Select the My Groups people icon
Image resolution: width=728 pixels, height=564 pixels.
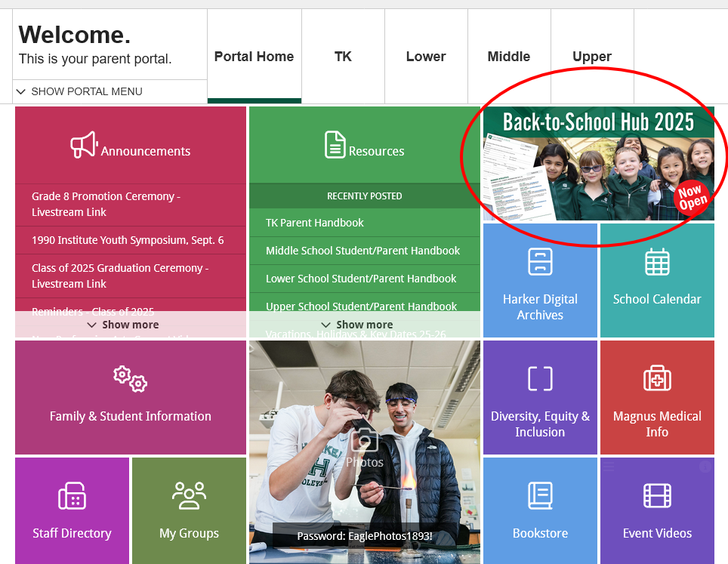[188, 496]
